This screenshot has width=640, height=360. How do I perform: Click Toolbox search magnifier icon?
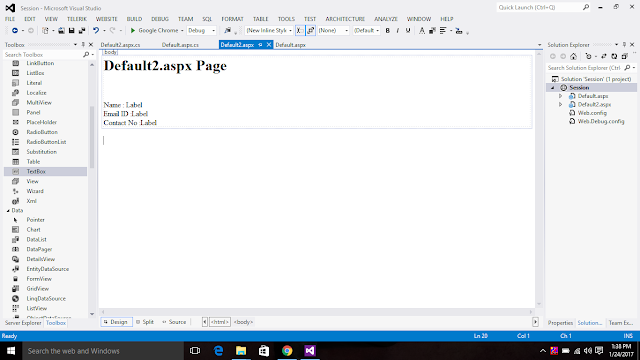pos(86,55)
